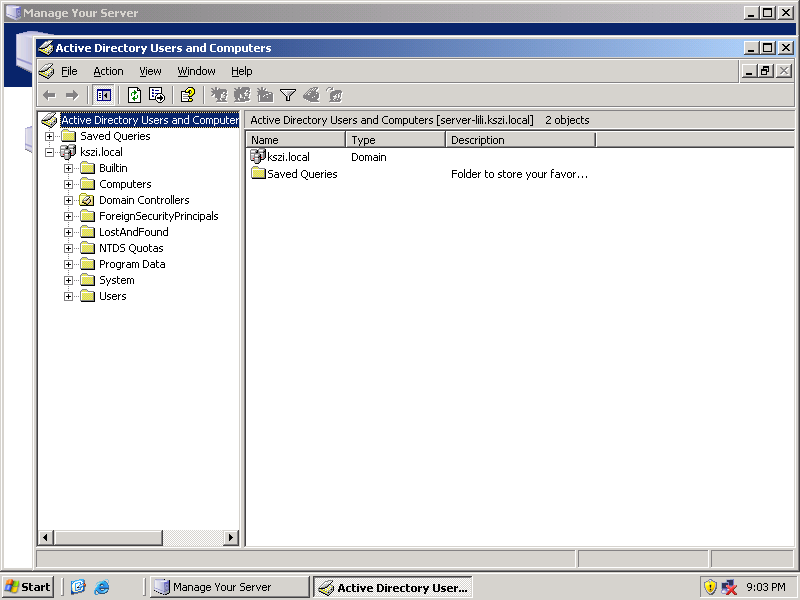Screen dimensions: 800x600
Task: Select the System folder in the tree
Action: coord(116,280)
